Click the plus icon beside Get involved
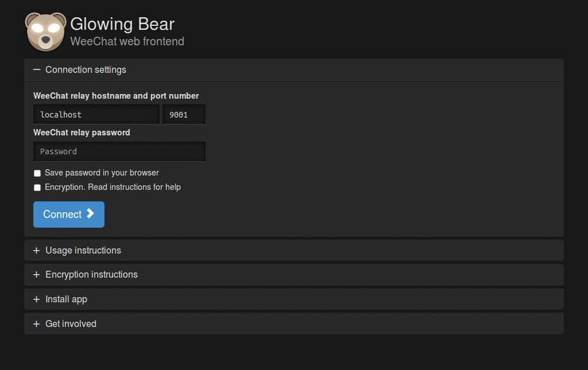 [x=37, y=324]
